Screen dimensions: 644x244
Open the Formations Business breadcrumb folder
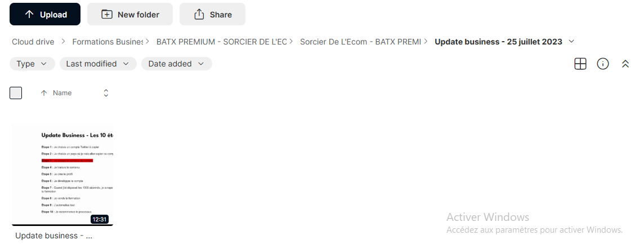tap(108, 42)
